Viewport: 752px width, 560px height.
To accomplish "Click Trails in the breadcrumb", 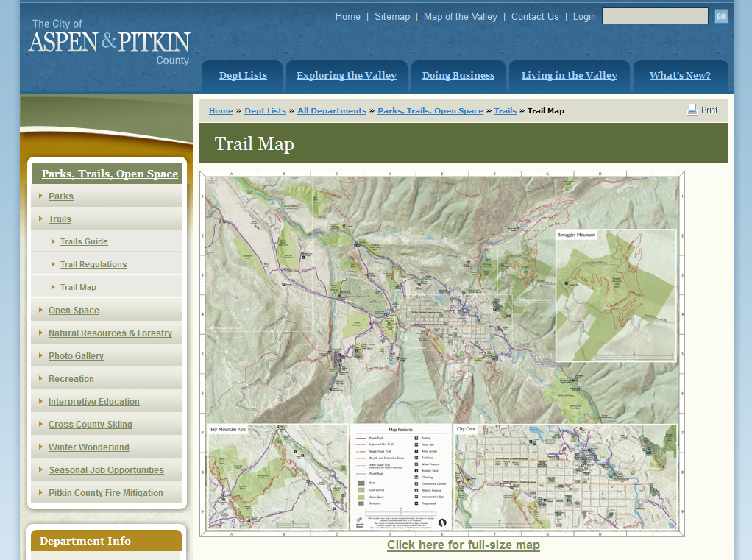I will (506, 111).
